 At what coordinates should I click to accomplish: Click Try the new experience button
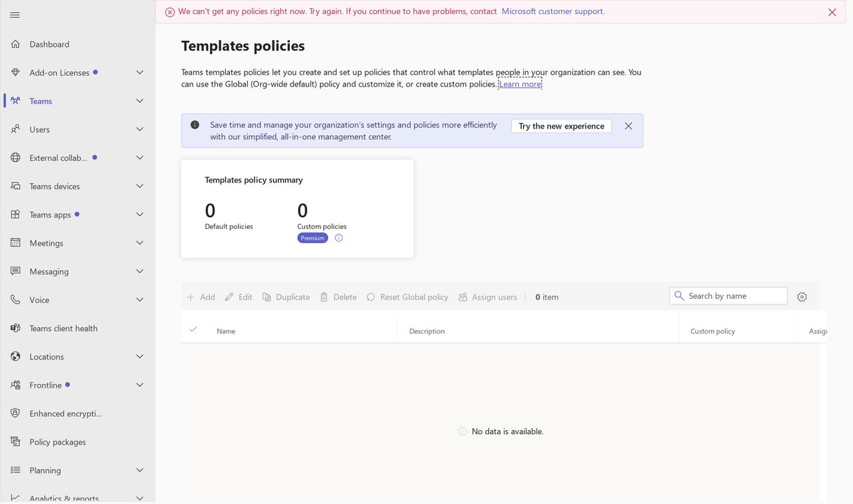[x=561, y=126]
